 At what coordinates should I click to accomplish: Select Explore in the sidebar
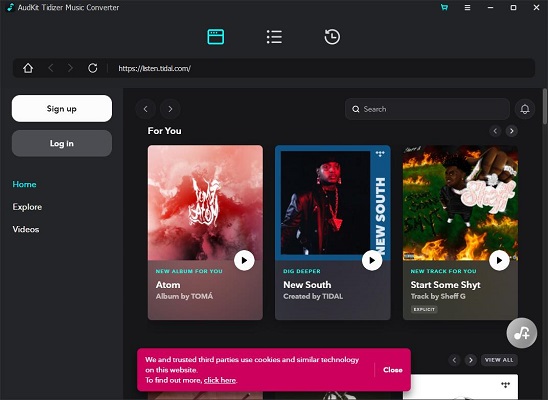pos(27,207)
